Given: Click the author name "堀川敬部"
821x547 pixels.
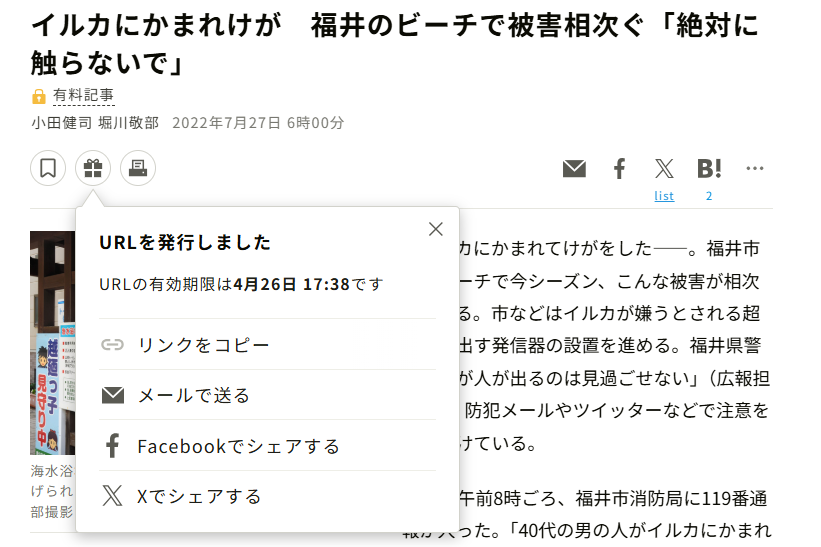Looking at the screenshot, I should [x=128, y=123].
